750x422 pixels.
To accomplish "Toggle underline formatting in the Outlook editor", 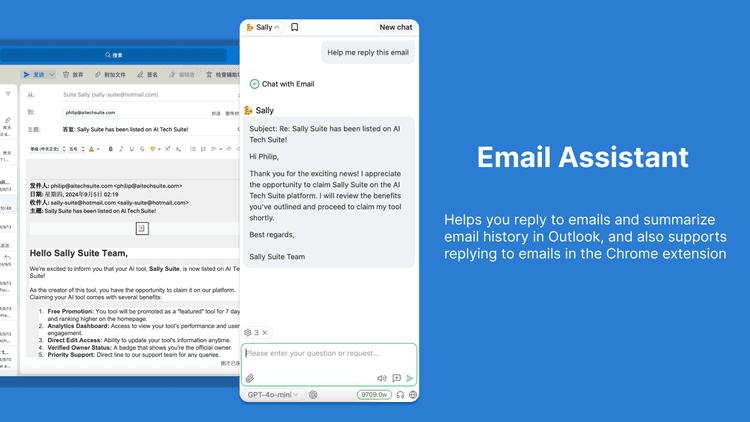I will 134,149.
